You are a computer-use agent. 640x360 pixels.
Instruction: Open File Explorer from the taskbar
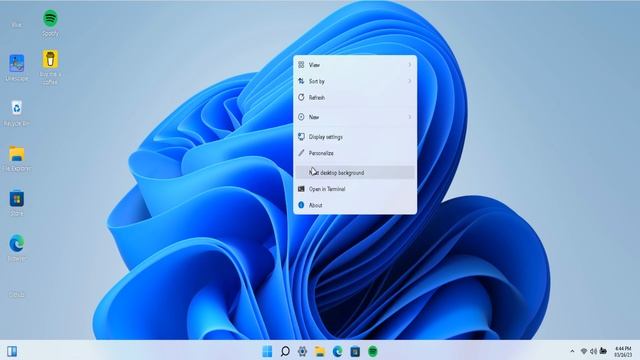coord(320,351)
